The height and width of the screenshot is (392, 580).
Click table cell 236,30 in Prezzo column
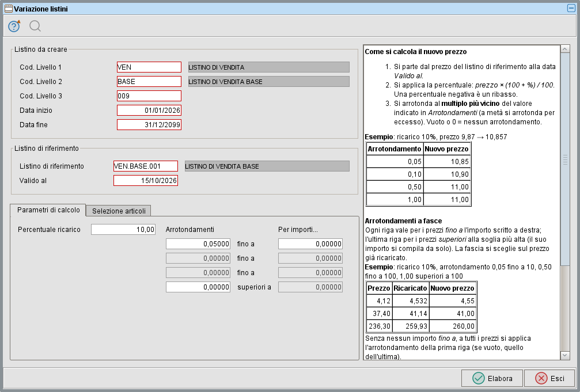379,326
